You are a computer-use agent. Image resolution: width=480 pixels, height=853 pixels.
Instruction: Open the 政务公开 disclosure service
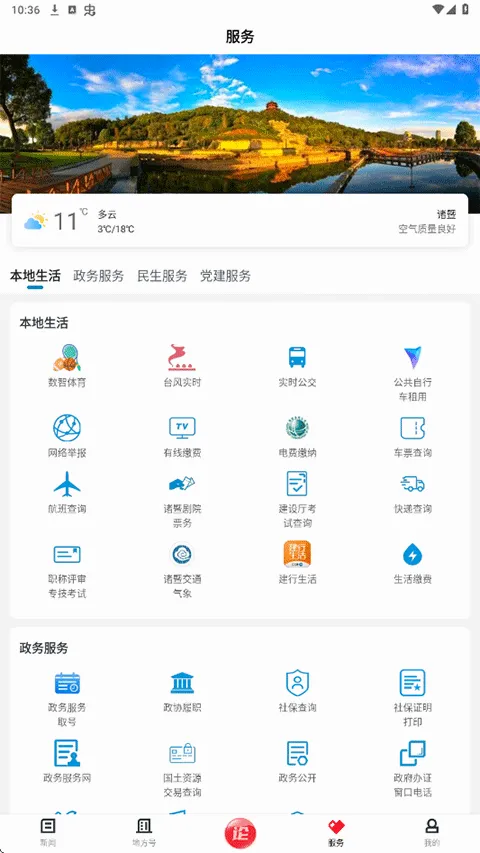point(297,761)
